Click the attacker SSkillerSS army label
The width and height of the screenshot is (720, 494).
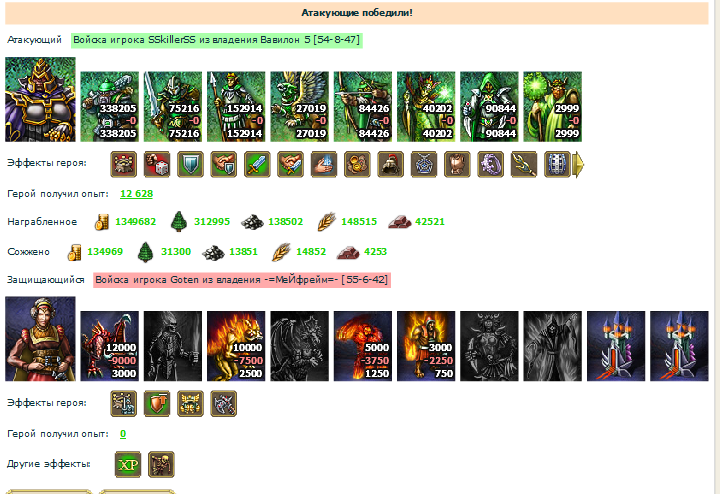coord(217,40)
